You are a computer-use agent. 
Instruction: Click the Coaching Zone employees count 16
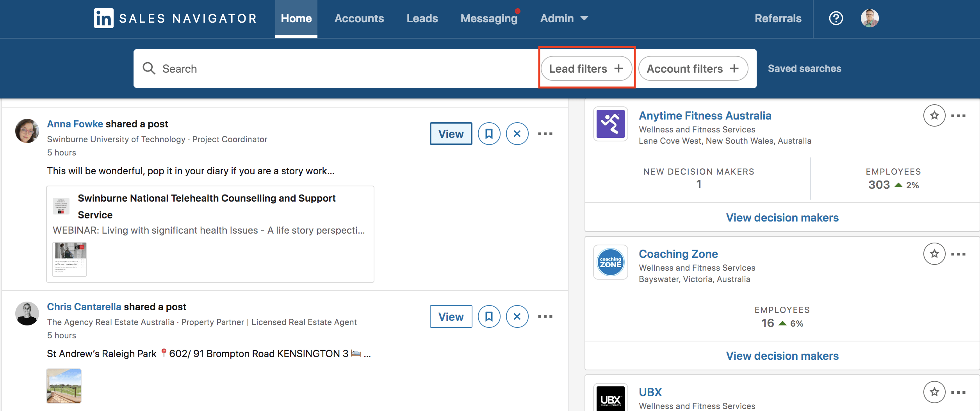[767, 323]
